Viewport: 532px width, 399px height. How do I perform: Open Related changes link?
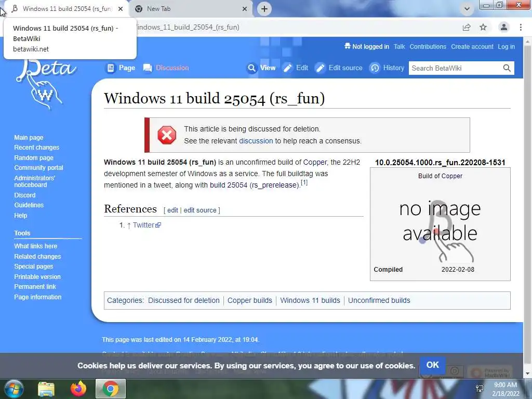(37, 257)
